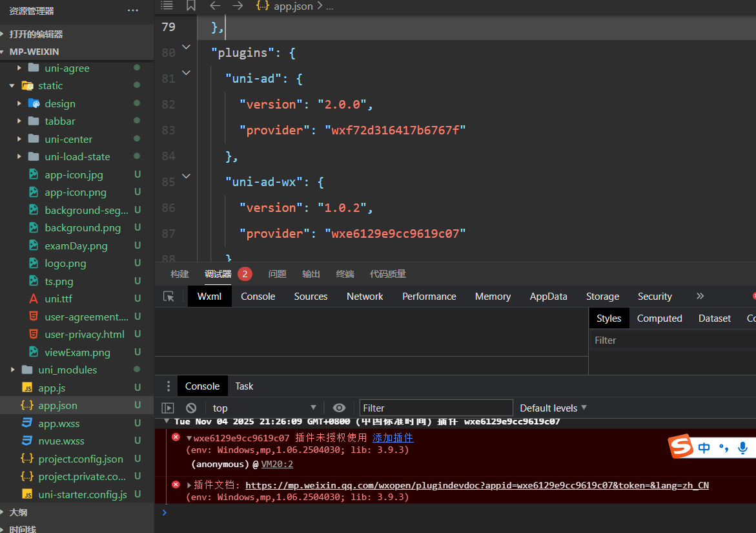Toggle Sogou Chinese/English input mode
This screenshot has height=533, width=756.
[x=704, y=447]
